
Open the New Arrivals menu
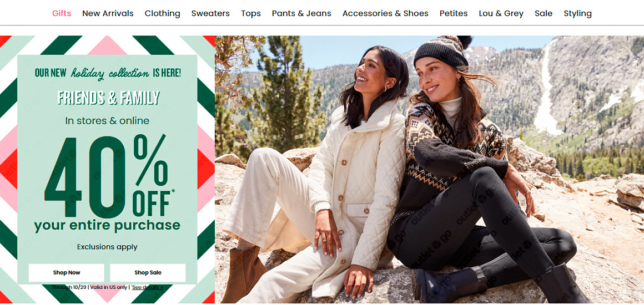tap(108, 13)
